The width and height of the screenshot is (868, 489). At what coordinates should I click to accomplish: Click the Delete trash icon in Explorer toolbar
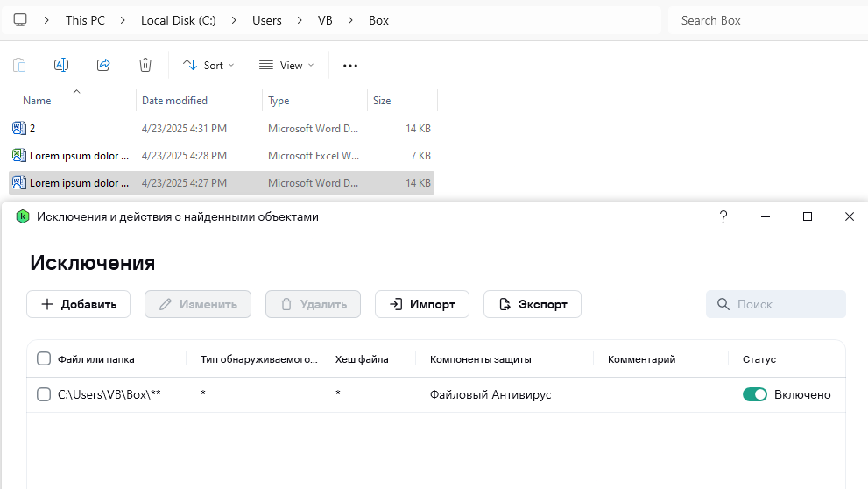point(145,65)
